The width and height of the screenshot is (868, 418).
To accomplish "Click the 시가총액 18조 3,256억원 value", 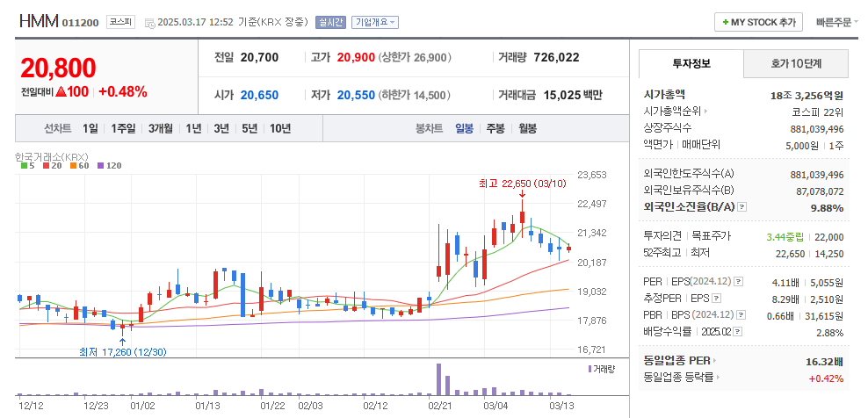I will click(x=807, y=95).
